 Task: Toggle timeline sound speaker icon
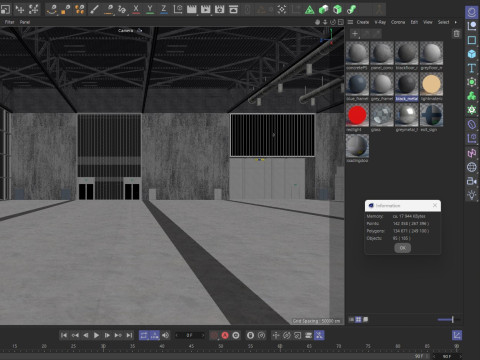pos(165,335)
